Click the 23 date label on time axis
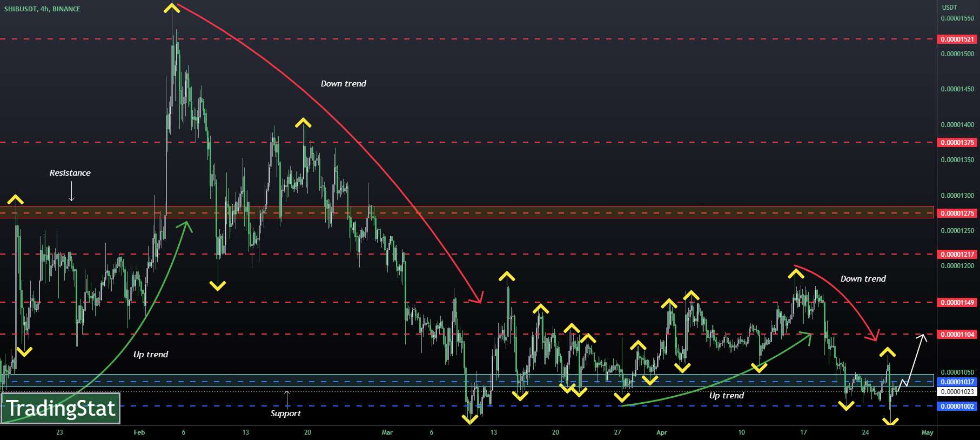 pos(59,432)
